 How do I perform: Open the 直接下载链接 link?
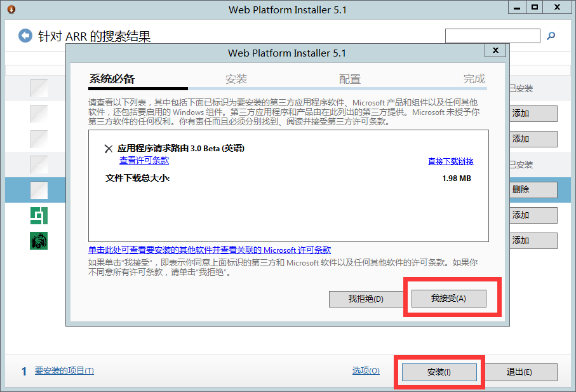[x=450, y=161]
